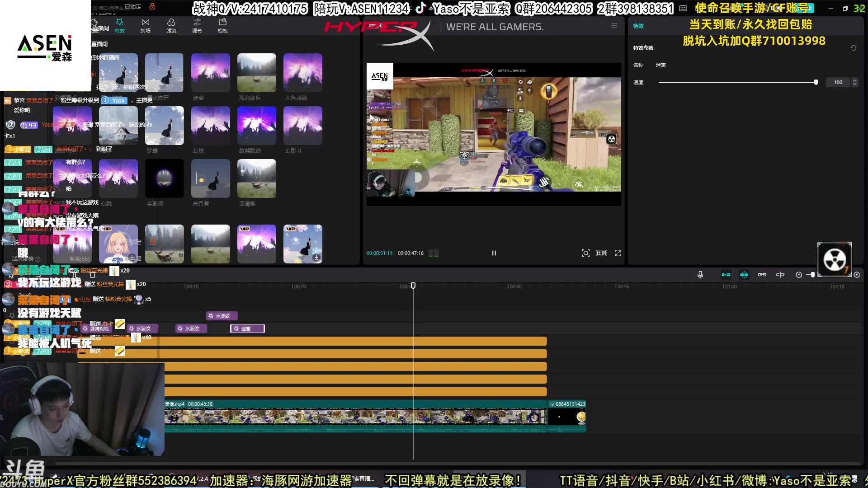Select the 全剧终 effect thumbnail
Image resolution: width=868 pixels, height=488 pixels.
[x=165, y=178]
